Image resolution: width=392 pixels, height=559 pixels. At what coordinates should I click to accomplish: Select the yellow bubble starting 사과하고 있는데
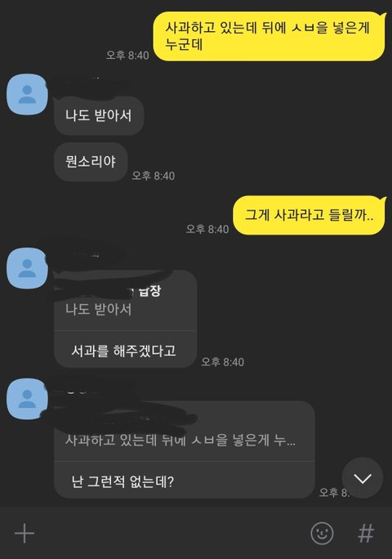269,36
